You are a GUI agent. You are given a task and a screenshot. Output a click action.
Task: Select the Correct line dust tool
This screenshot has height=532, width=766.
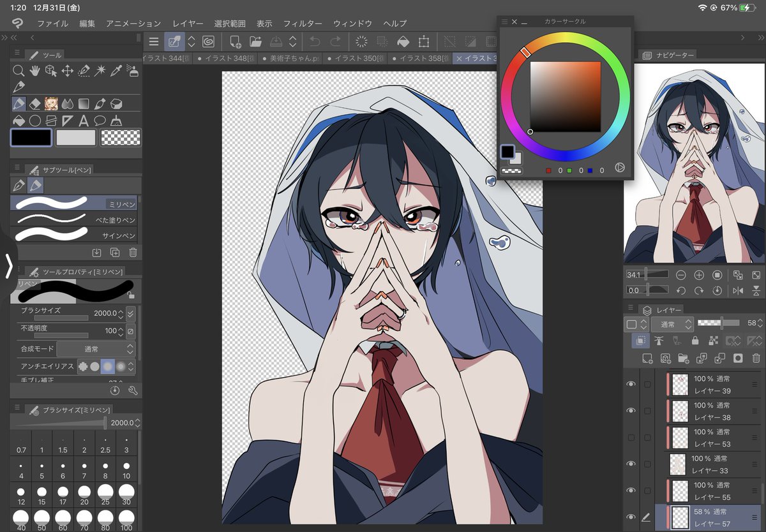point(117,120)
